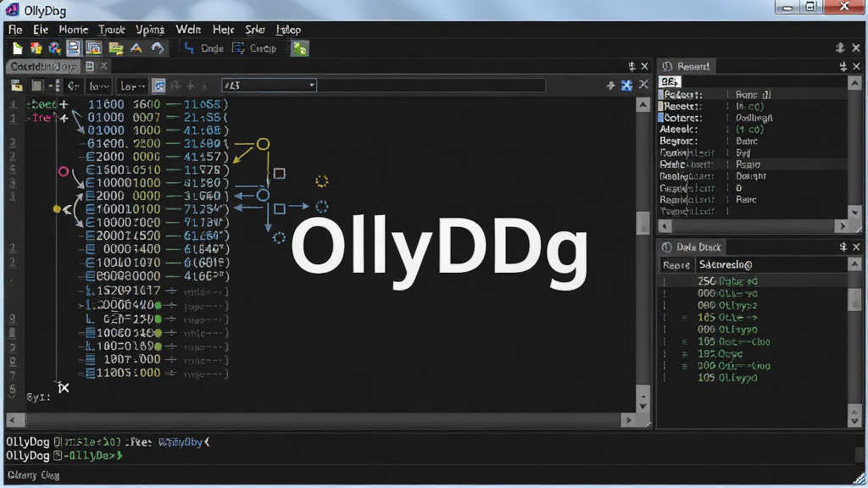Image resolution: width=868 pixels, height=488 pixels.
Task: Open the small dropdown arrow after gray square
Action: (50, 86)
